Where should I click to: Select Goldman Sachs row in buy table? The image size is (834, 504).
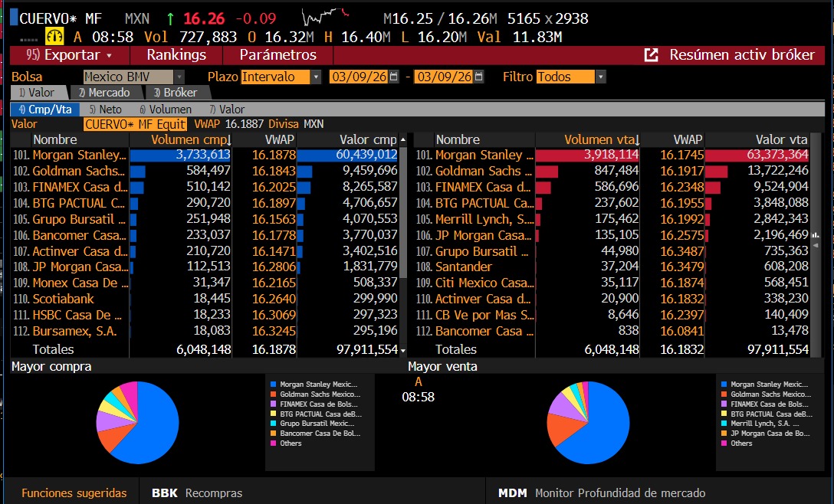point(204,171)
